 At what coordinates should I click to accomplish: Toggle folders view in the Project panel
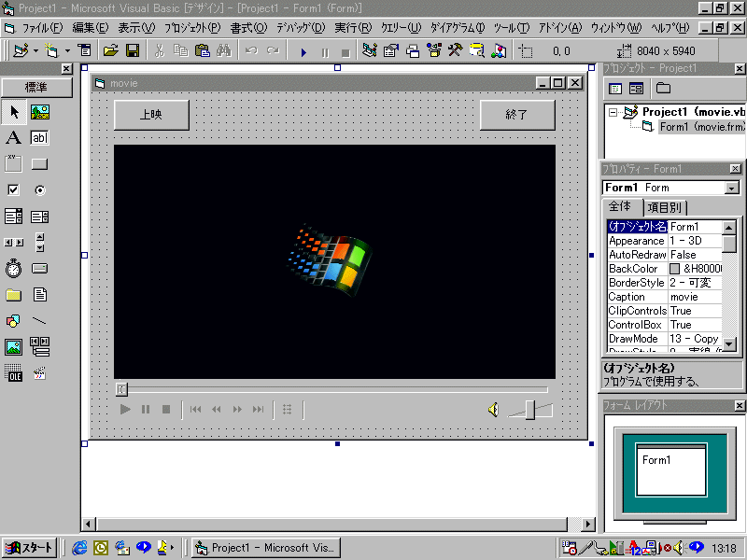point(663,88)
